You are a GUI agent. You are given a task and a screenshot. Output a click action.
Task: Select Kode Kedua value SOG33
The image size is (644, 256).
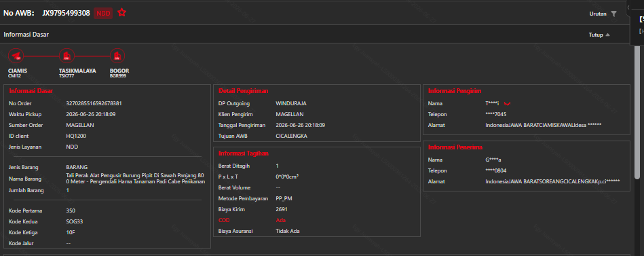(x=75, y=221)
